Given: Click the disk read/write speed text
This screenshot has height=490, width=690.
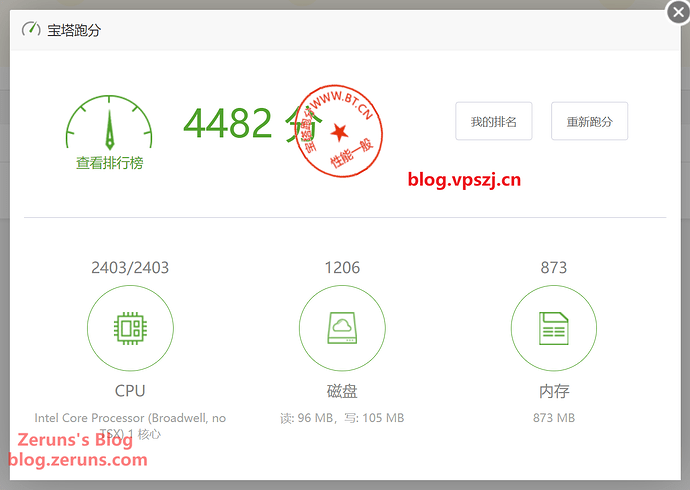Looking at the screenshot, I should click(342, 418).
